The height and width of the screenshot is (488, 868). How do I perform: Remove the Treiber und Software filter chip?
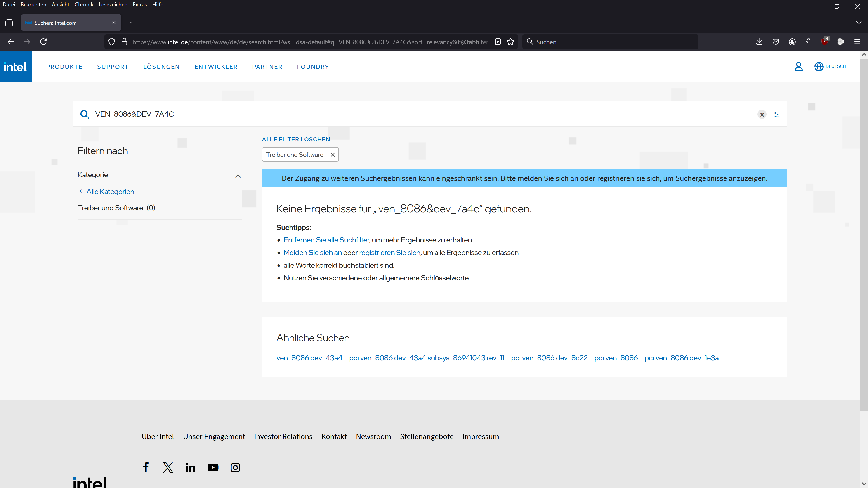pos(333,155)
